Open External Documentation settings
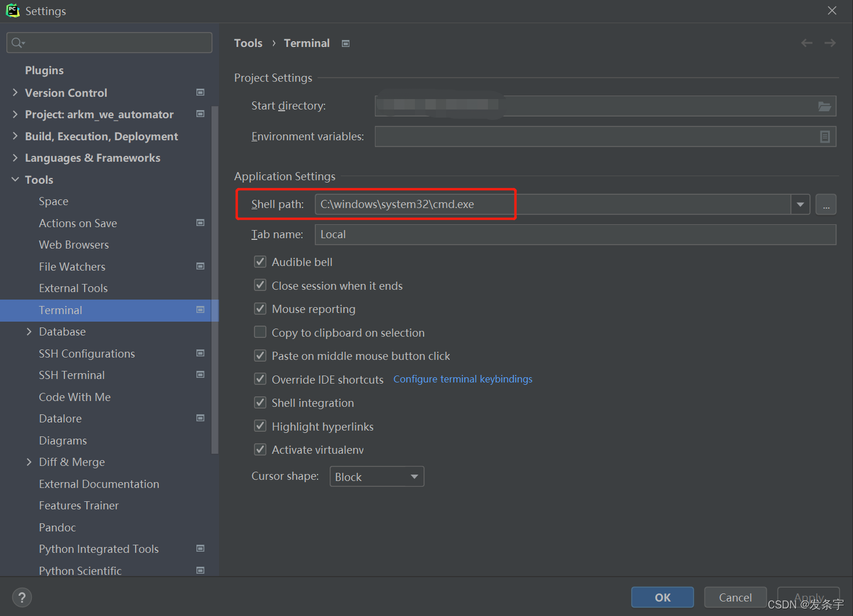The width and height of the screenshot is (853, 616). (x=99, y=484)
